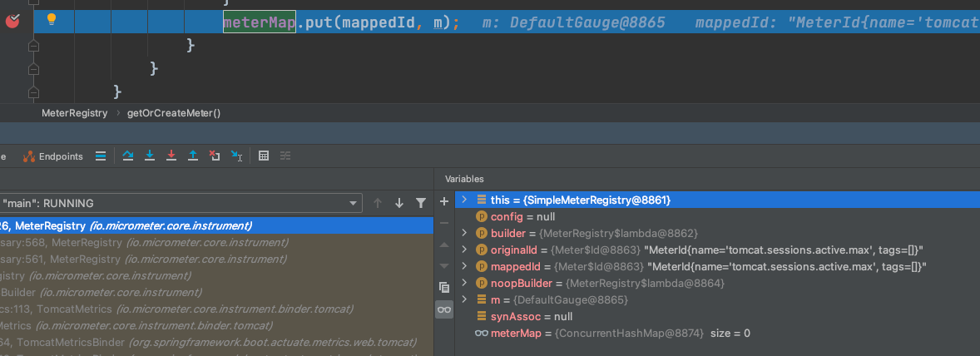Click Show Execution Point icon
980x356 pixels.
pyautogui.click(x=100, y=156)
